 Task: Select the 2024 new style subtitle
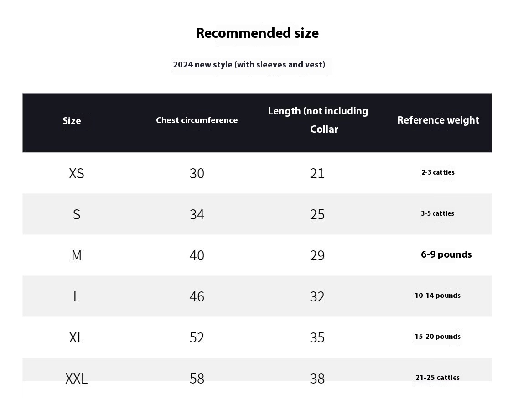(249, 65)
